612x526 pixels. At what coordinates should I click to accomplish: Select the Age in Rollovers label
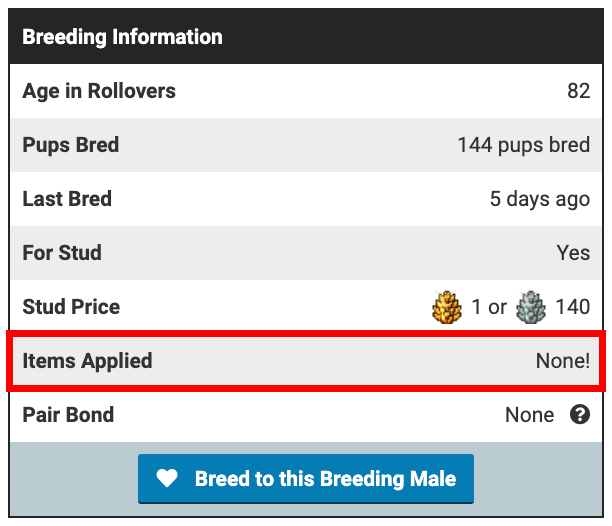tap(99, 91)
